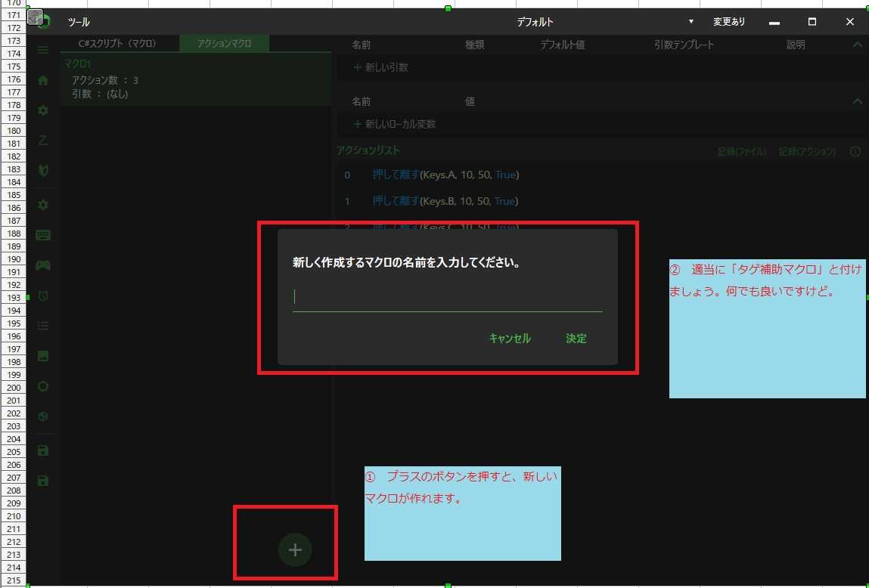Open the alarm clock timer icon
Viewport: 869px width, 588px height.
pyautogui.click(x=42, y=296)
